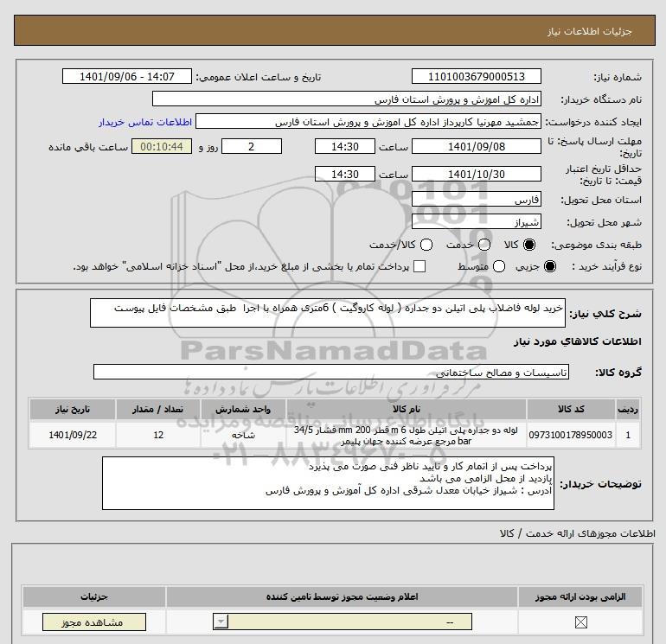This screenshot has width=666, height=644.
Task: Click the نام کالا column header
Action: (x=406, y=409)
